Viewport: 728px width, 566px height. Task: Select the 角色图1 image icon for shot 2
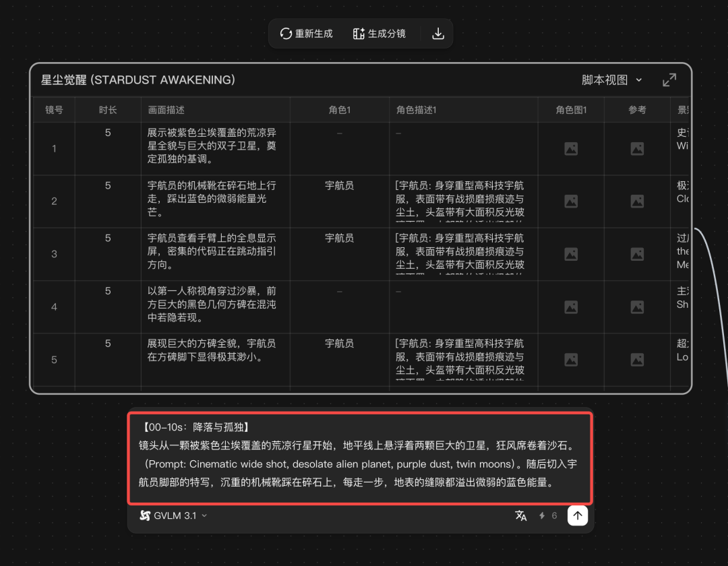571,201
